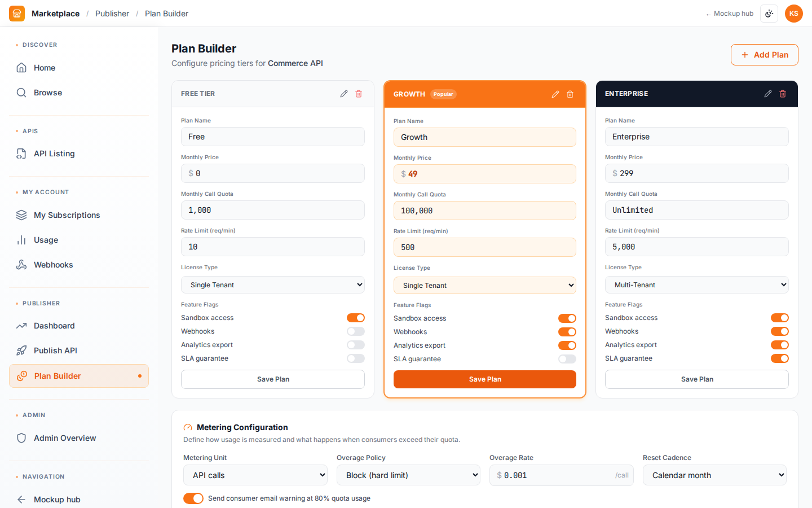The image size is (812, 508).
Task: Select Publish API in sidebar
Action: click(x=79, y=351)
